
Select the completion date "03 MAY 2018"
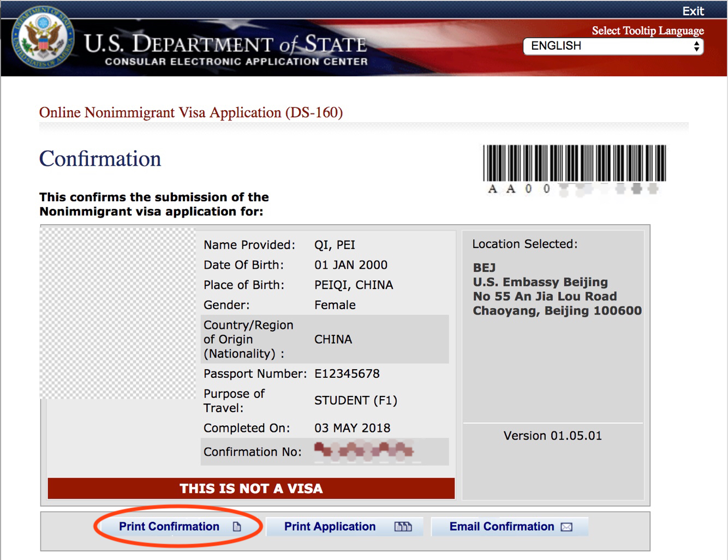pyautogui.click(x=353, y=428)
